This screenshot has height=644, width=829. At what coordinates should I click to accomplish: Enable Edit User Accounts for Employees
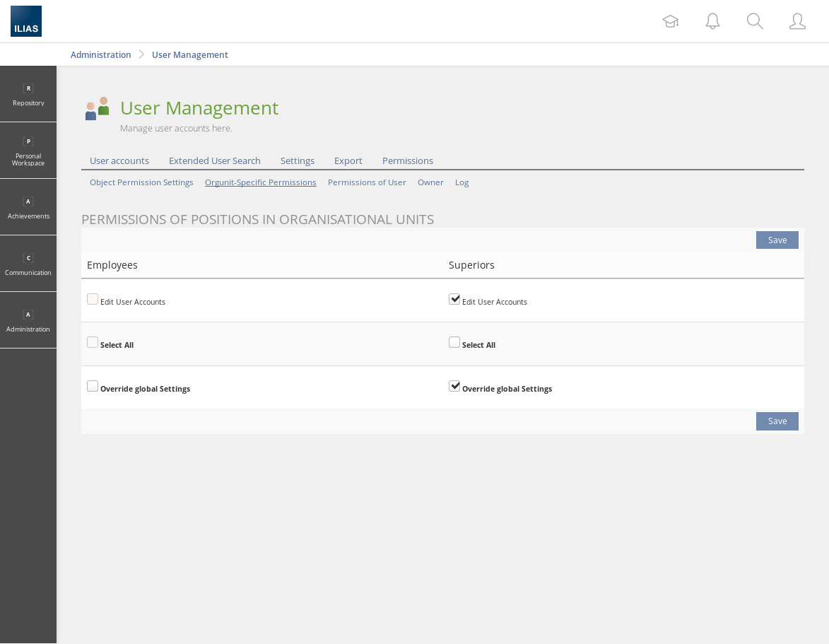(93, 299)
